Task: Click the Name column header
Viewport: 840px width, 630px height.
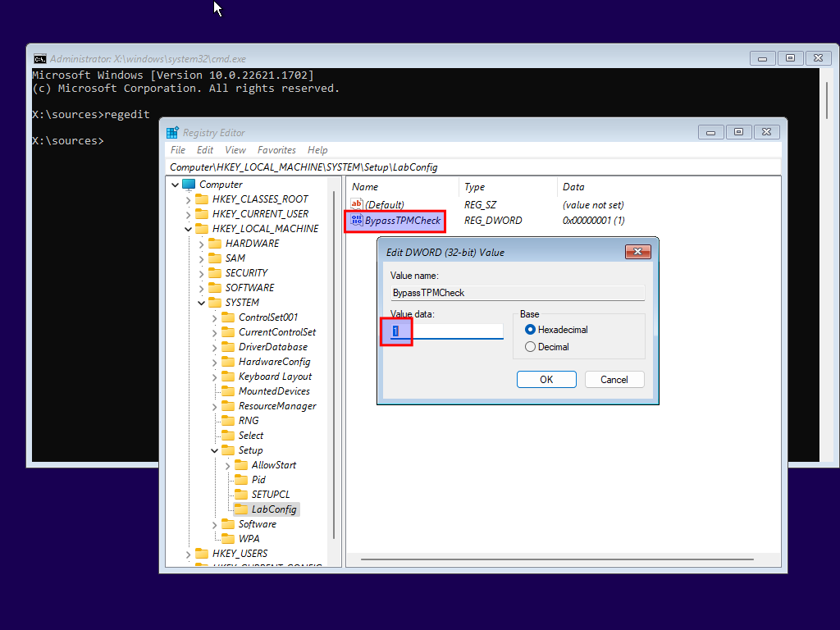Action: pyautogui.click(x=365, y=187)
